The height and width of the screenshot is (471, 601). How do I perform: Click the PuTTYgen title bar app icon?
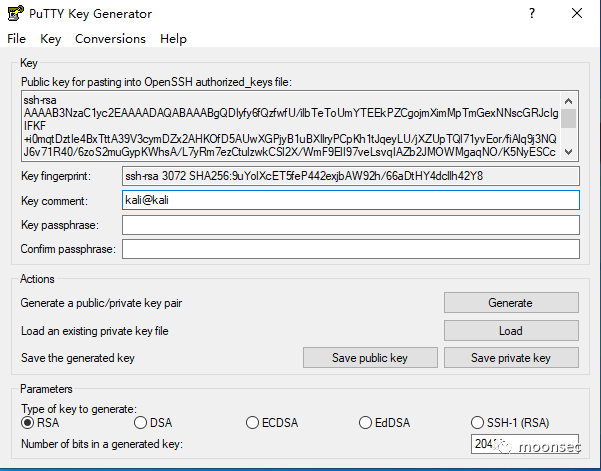tap(15, 14)
